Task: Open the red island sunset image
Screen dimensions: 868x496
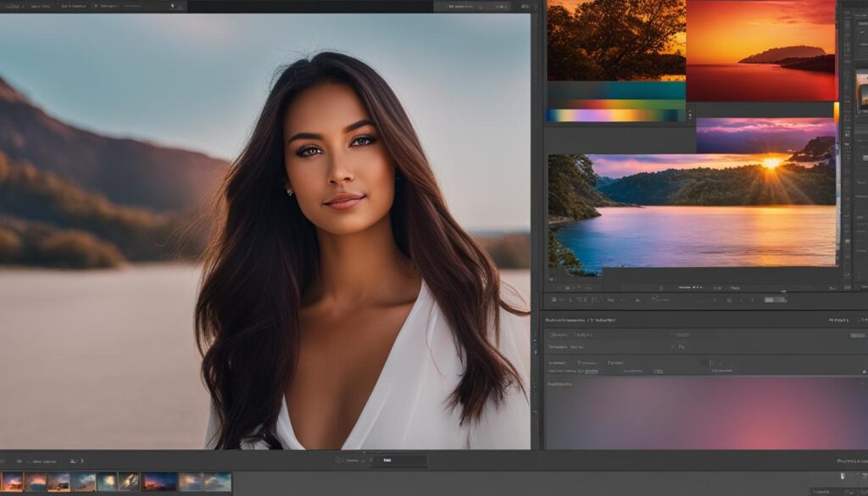Action: click(760, 50)
